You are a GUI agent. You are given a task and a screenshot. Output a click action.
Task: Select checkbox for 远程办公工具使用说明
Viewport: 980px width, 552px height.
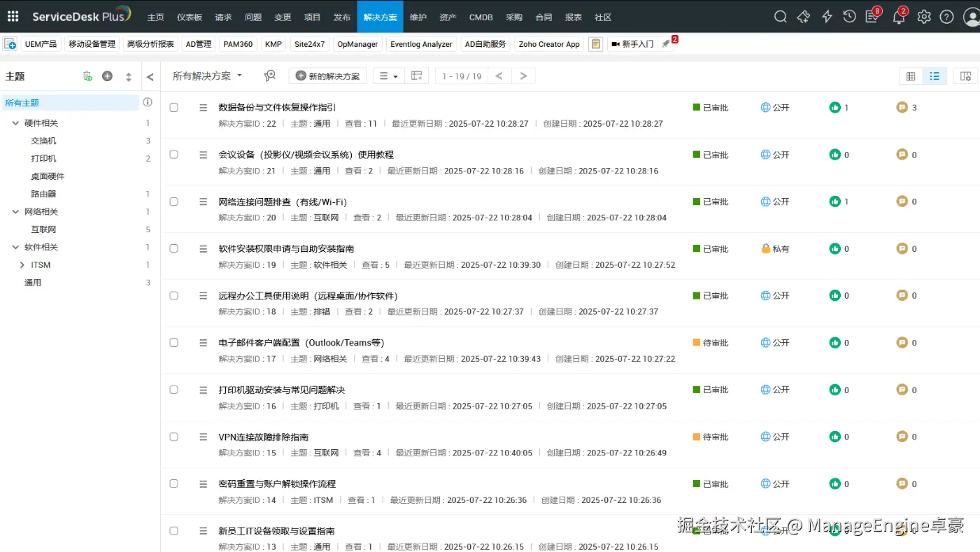pos(174,295)
